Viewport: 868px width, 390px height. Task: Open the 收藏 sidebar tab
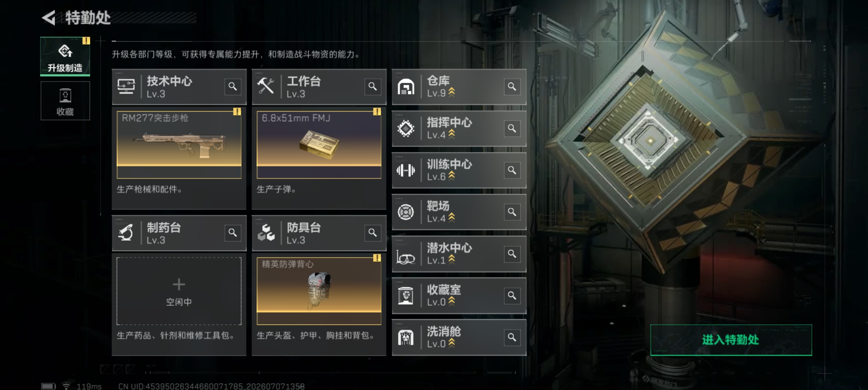65,101
